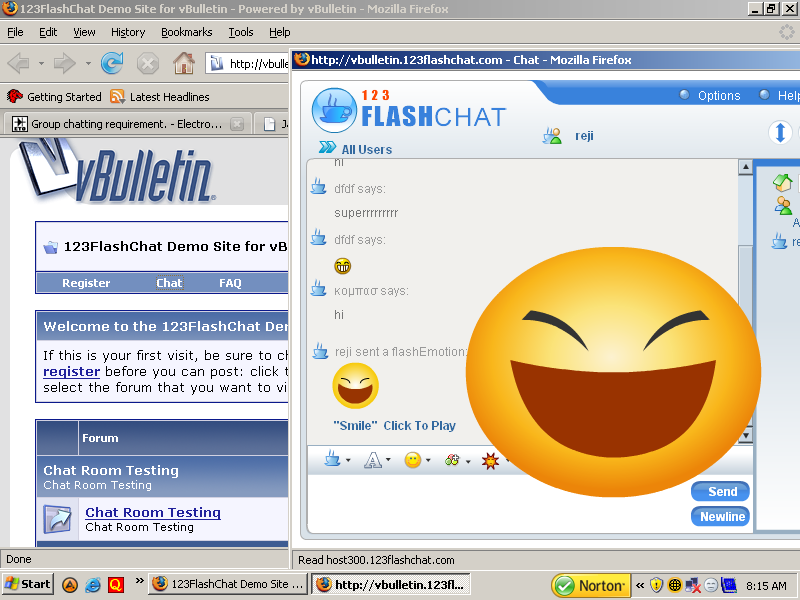Screen dimensions: 800x600
Task: Open the Chat Room Testing forum link
Action: 153,512
